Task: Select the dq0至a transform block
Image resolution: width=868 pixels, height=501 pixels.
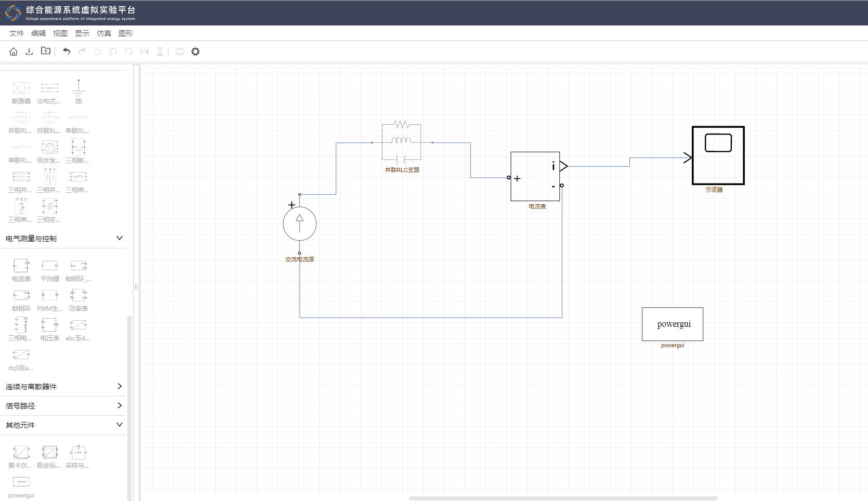Action: click(21, 359)
